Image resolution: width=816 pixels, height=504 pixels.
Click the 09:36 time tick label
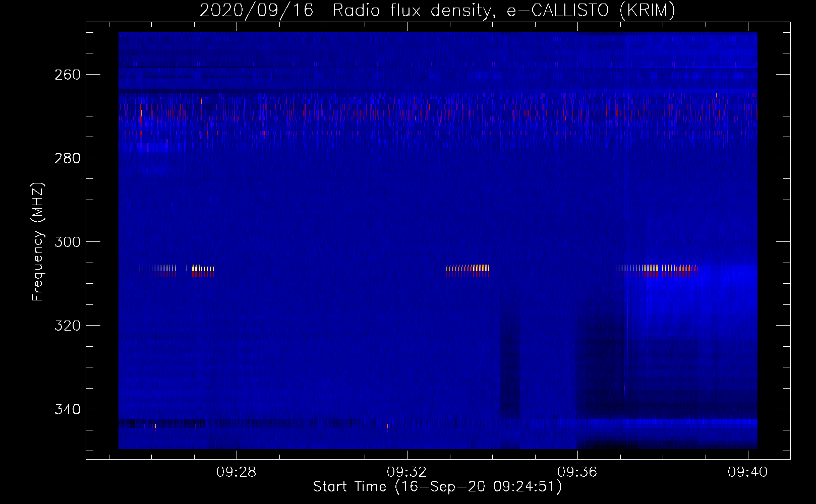pyautogui.click(x=577, y=472)
